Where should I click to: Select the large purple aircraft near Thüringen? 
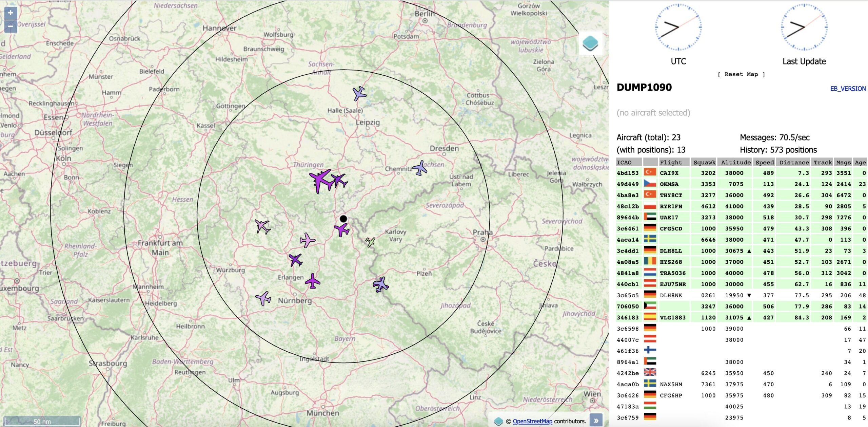click(x=321, y=181)
